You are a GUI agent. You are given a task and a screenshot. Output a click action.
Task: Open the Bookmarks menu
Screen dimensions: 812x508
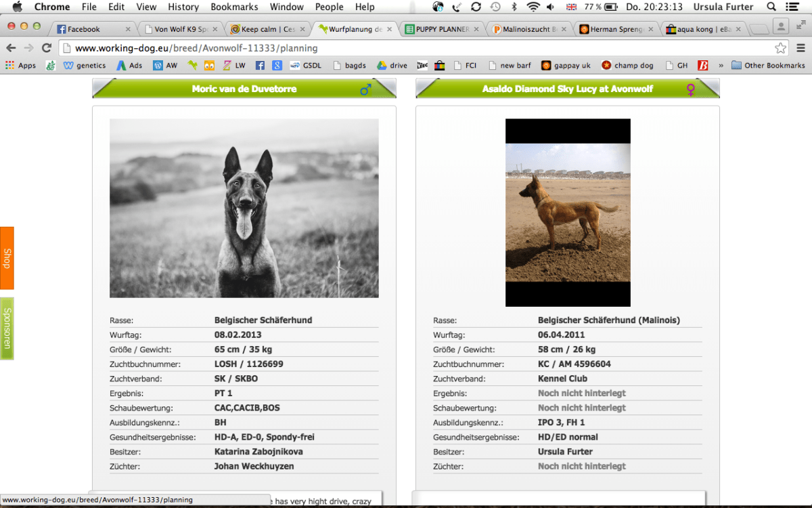coord(234,7)
